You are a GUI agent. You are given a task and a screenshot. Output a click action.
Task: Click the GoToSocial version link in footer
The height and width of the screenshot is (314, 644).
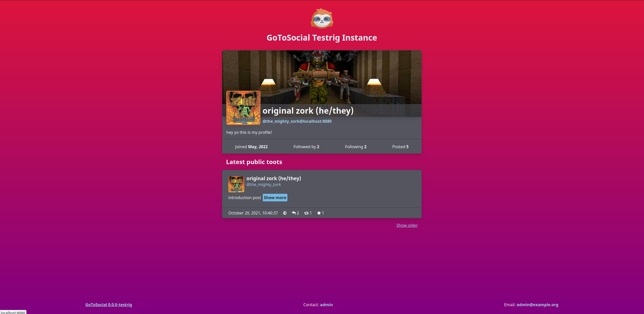pos(108,304)
